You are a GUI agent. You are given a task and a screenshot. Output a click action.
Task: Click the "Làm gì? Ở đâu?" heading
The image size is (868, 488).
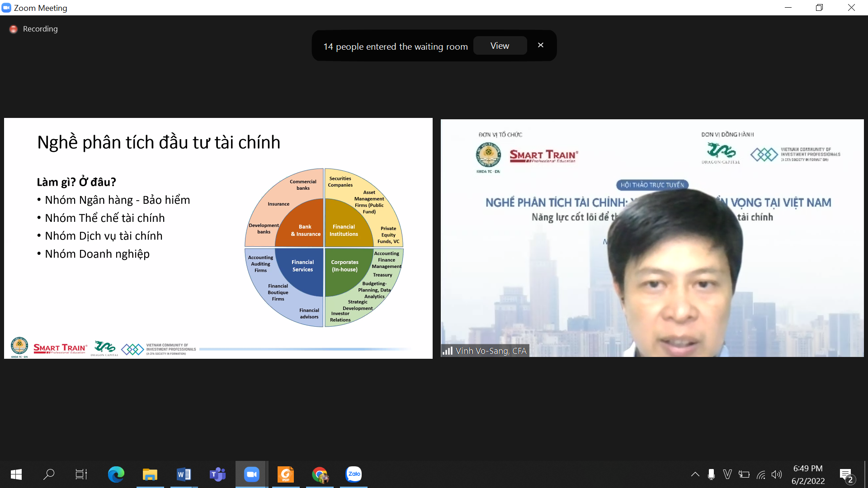coord(76,182)
